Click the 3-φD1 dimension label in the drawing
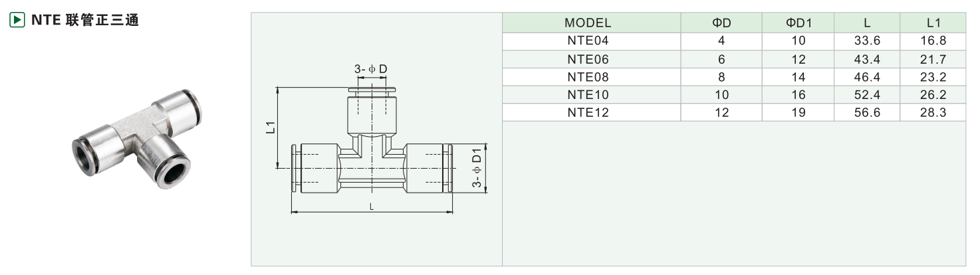The height and width of the screenshot is (275, 980). (476, 169)
